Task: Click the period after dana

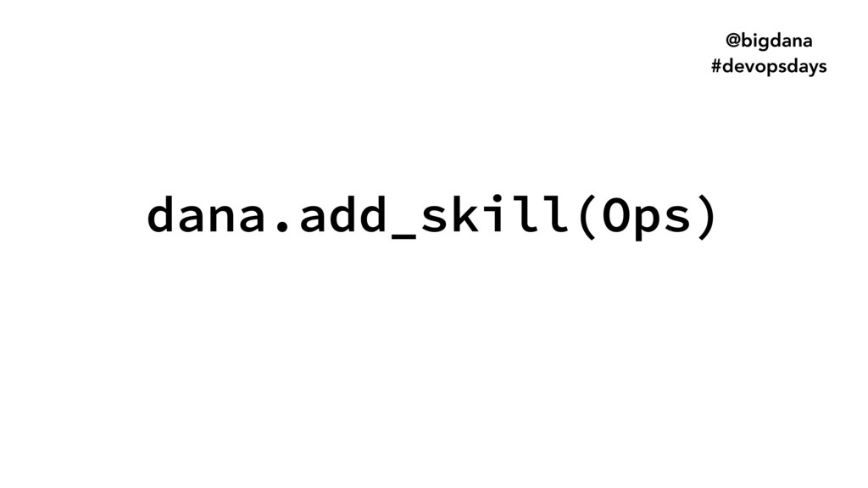Action: coord(283,225)
